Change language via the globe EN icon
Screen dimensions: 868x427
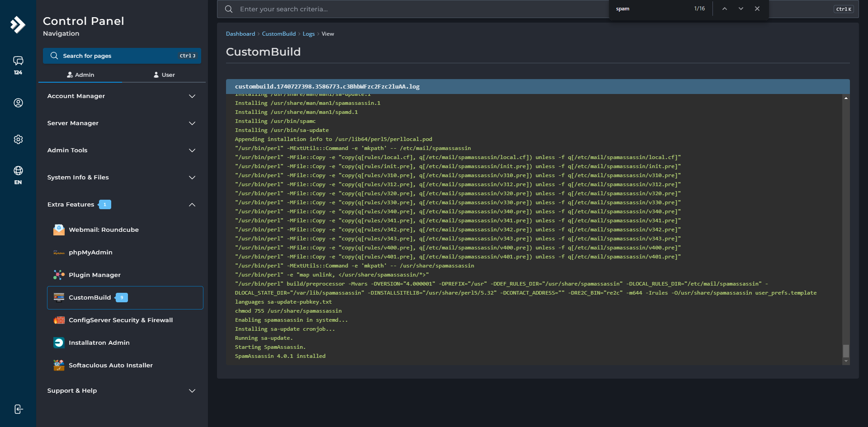tap(18, 175)
